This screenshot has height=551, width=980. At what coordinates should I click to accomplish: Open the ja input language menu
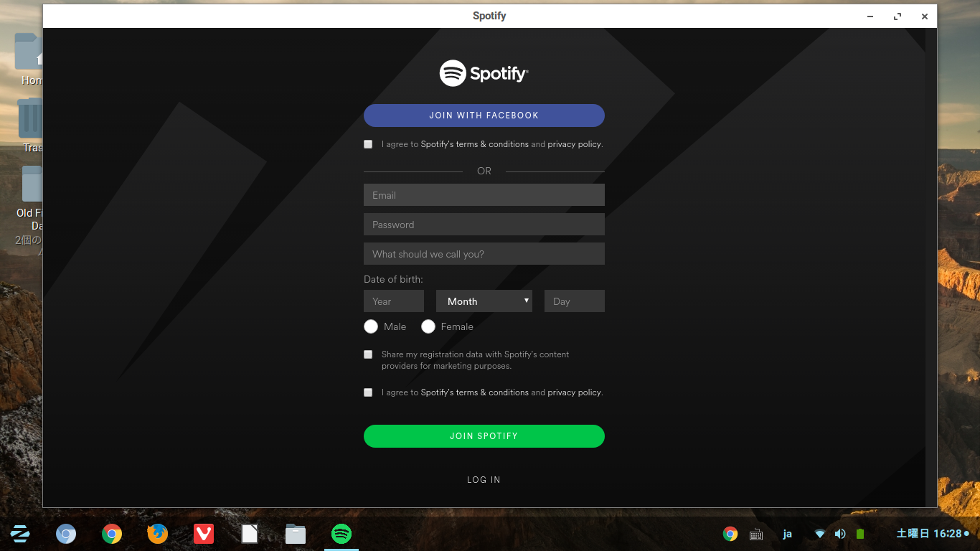tap(787, 534)
